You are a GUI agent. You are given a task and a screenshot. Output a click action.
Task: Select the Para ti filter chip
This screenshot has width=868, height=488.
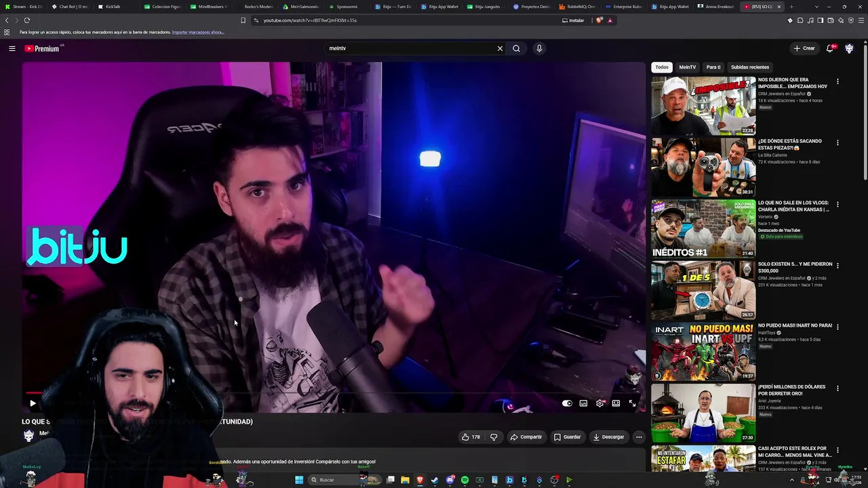point(713,67)
